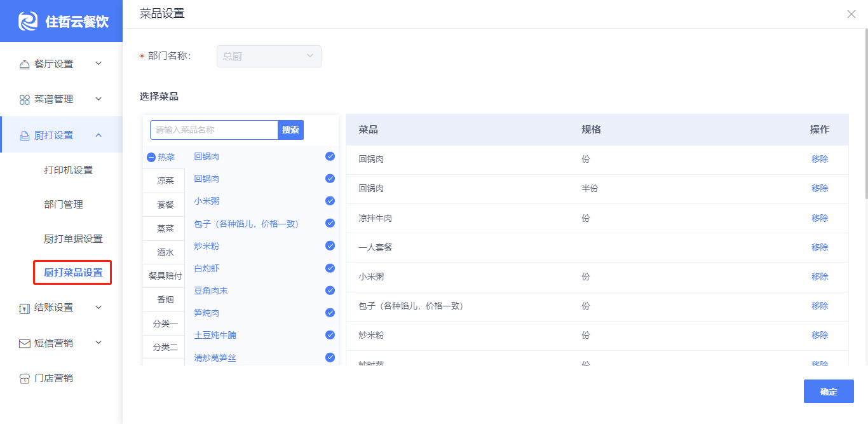Screen dimensions: 868x424
Task: Select the 酒水 category tab
Action: (x=165, y=252)
